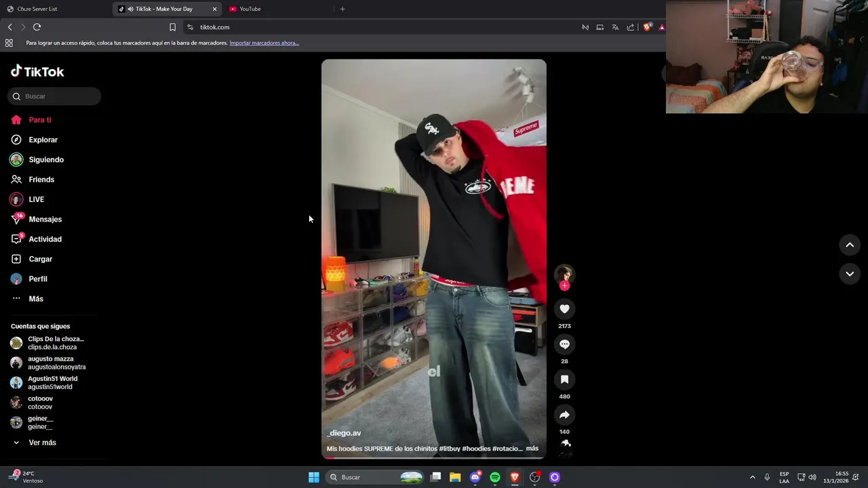Show hidden system tray icons
This screenshot has width=868, height=488.
[x=752, y=477]
